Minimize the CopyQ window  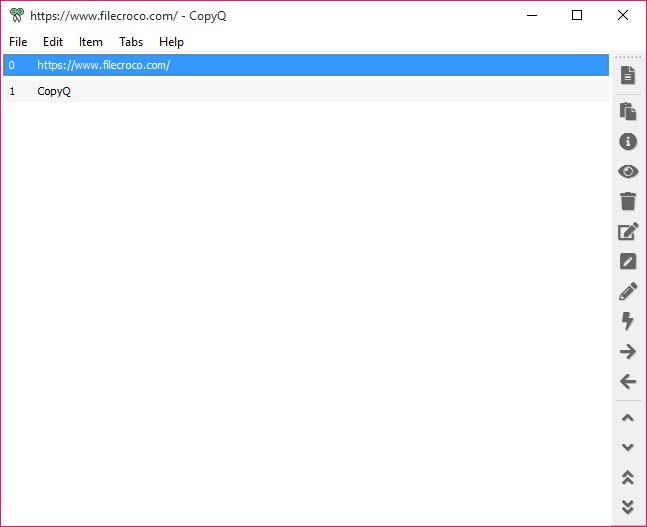point(532,16)
